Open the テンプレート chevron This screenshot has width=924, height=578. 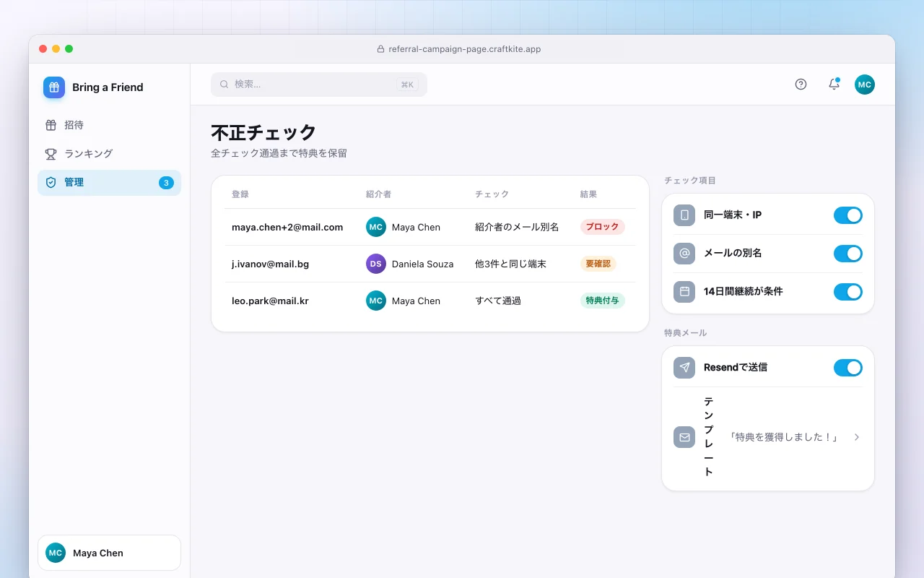[x=857, y=437]
